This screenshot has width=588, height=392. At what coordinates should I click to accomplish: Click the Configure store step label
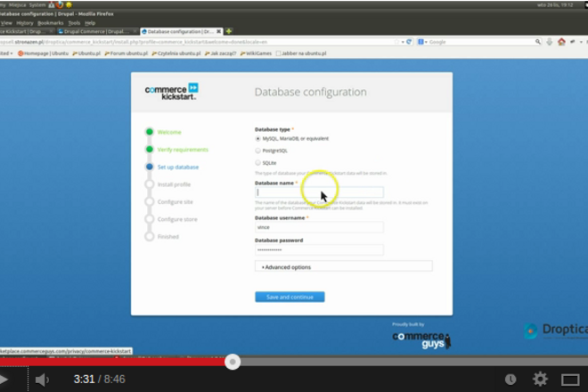tap(177, 219)
